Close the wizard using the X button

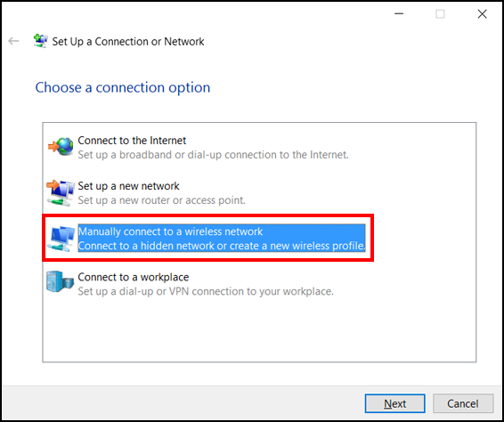[482, 14]
